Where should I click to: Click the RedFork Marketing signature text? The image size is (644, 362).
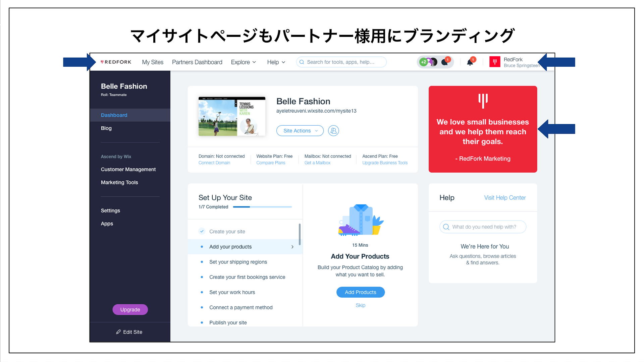point(483,159)
